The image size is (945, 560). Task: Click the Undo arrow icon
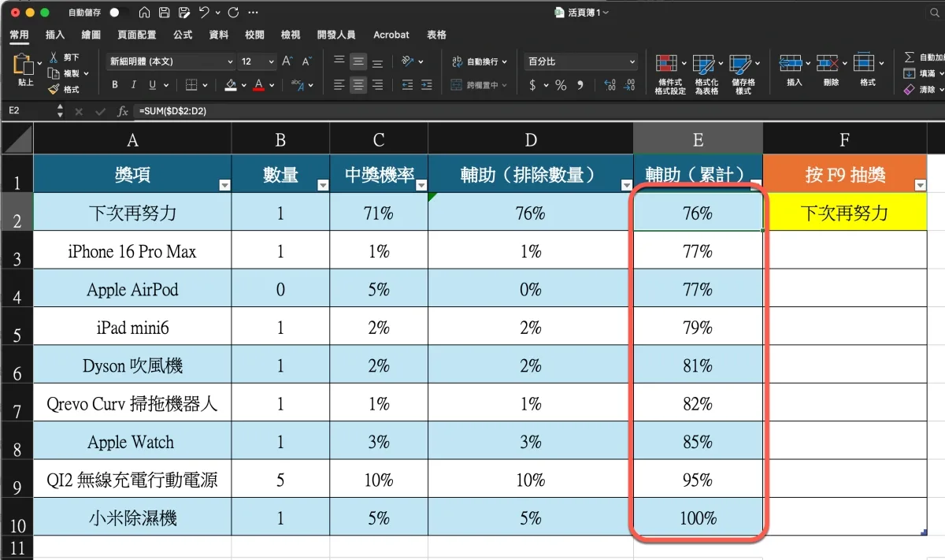click(205, 13)
